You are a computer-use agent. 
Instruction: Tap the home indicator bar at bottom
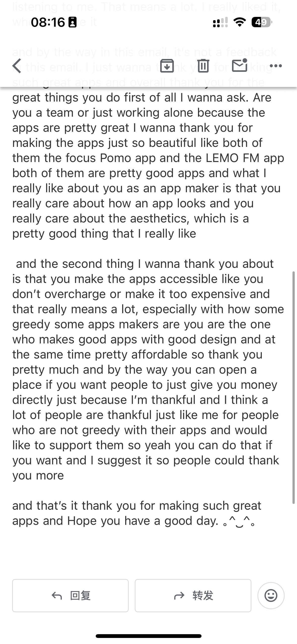tap(149, 636)
